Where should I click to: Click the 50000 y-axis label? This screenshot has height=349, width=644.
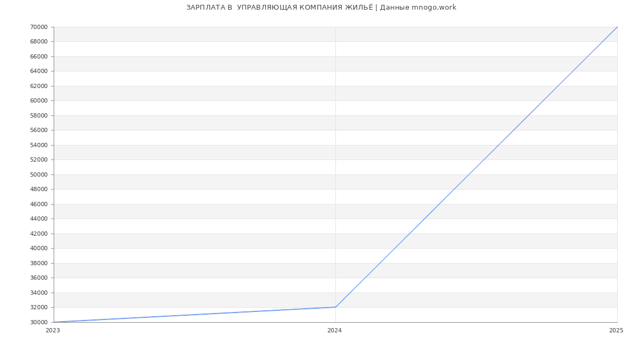39,174
